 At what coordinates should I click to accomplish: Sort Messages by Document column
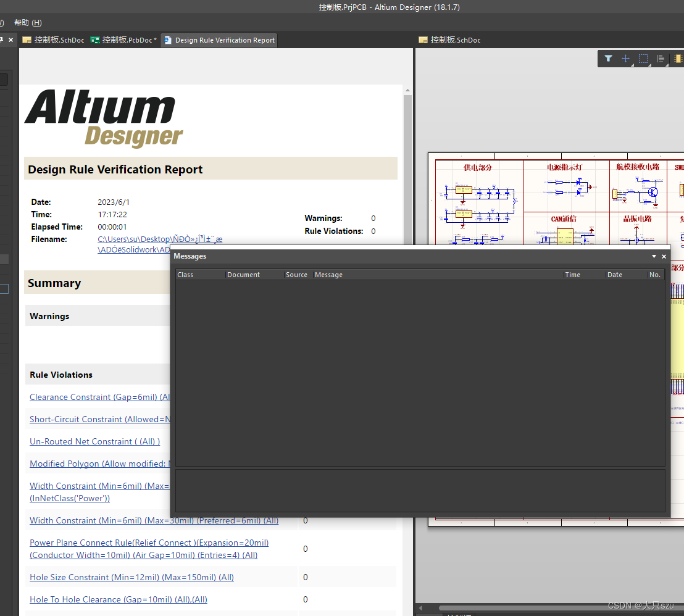(254, 275)
